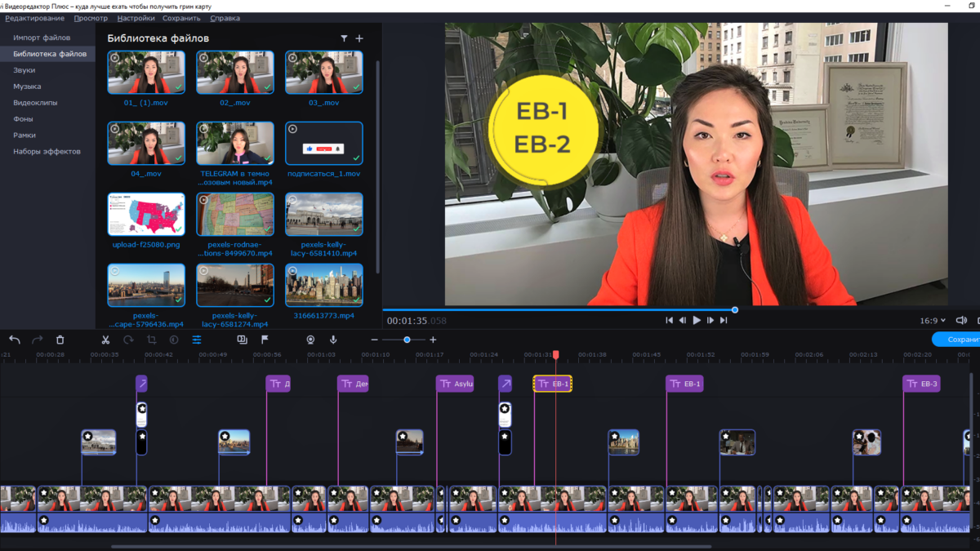The width and height of the screenshot is (980, 551).
Task: Switch to the Импорт файлов tab
Action: tap(42, 38)
